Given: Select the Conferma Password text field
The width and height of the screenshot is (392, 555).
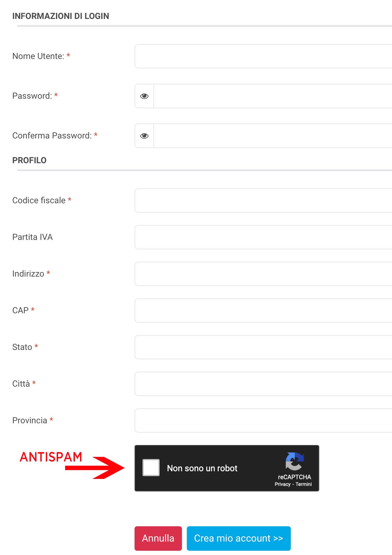Looking at the screenshot, I should [x=272, y=136].
